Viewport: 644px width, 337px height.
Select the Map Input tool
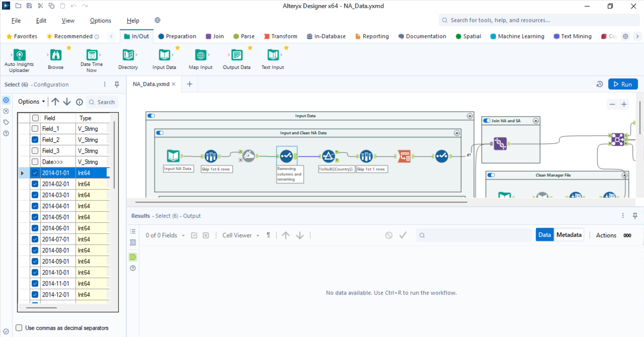(200, 56)
